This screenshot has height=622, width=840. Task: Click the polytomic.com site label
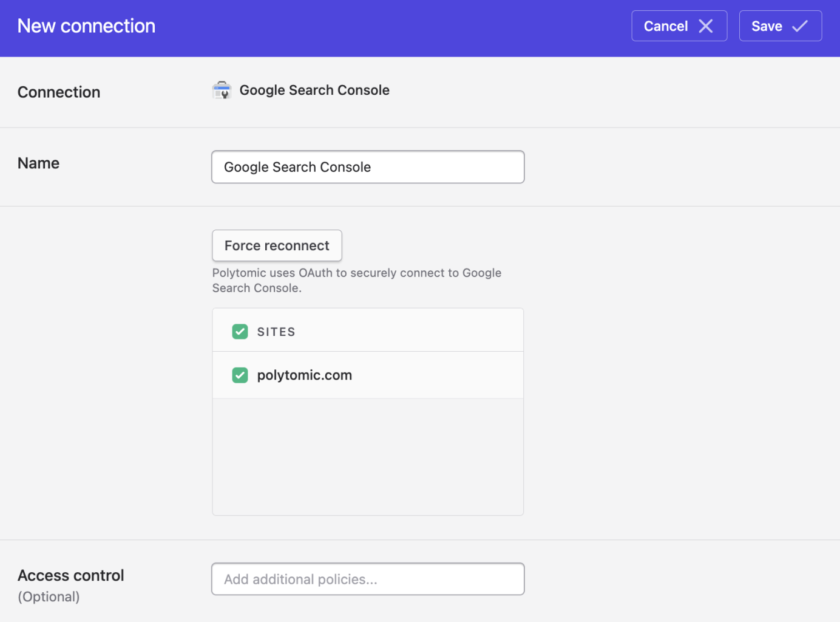(x=305, y=375)
